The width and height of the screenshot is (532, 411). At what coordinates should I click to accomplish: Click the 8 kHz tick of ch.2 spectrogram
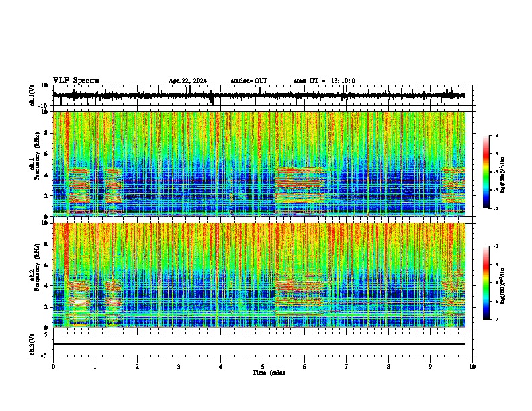(x=46, y=244)
